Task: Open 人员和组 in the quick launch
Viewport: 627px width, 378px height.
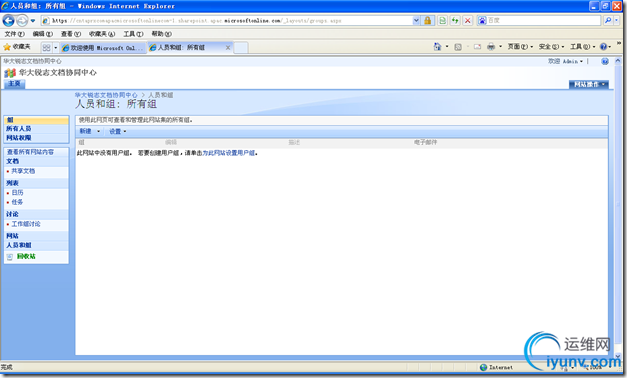Action: coord(18,245)
